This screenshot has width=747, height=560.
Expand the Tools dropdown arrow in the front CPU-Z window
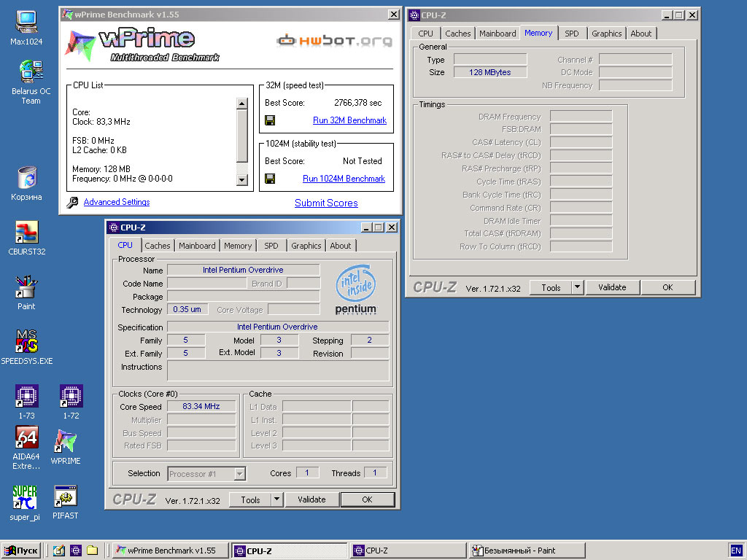click(x=276, y=499)
